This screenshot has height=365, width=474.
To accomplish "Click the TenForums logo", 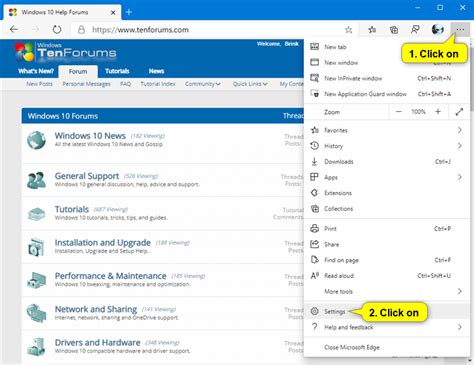I will point(65,52).
